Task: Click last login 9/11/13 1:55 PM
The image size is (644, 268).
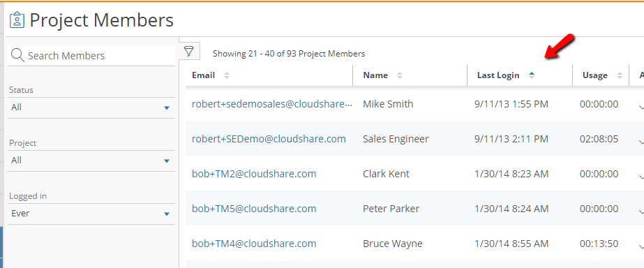Action: (511, 104)
